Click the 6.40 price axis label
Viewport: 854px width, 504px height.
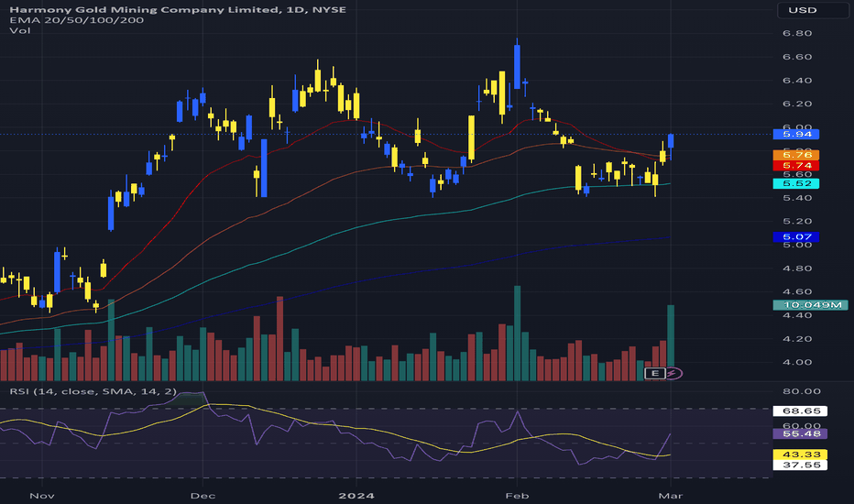[797, 80]
